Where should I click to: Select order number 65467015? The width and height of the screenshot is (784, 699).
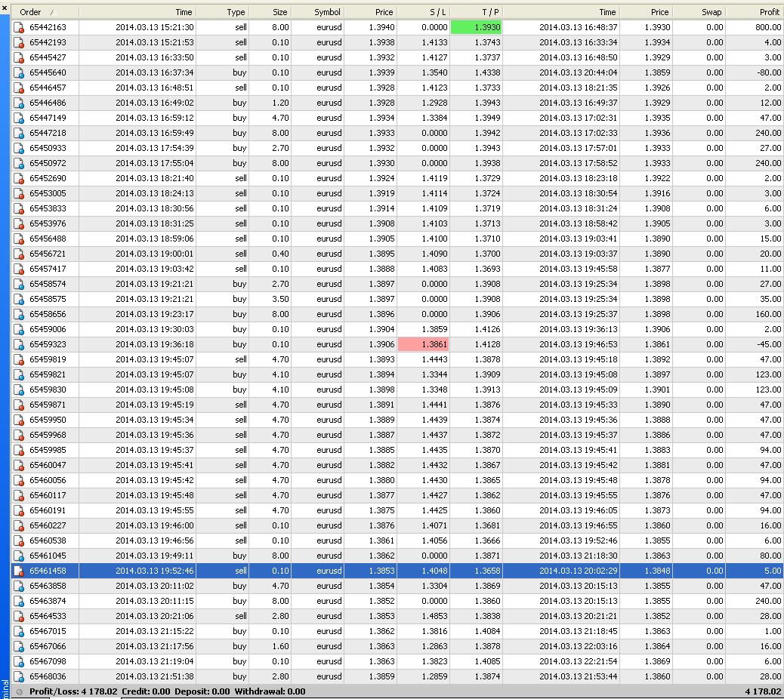pyautogui.click(x=48, y=632)
